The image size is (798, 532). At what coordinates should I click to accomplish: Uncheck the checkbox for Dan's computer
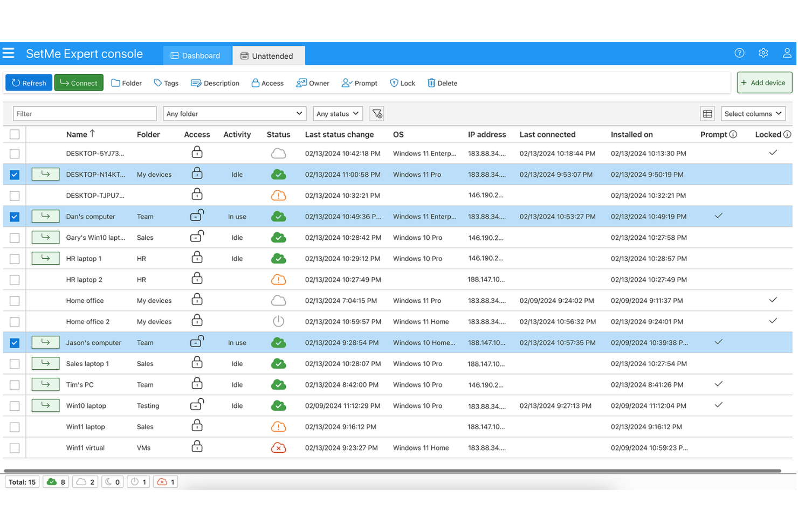click(15, 216)
